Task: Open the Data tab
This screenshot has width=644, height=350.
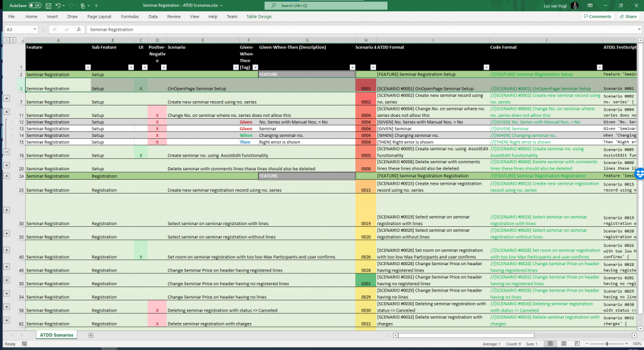Action: (153, 17)
